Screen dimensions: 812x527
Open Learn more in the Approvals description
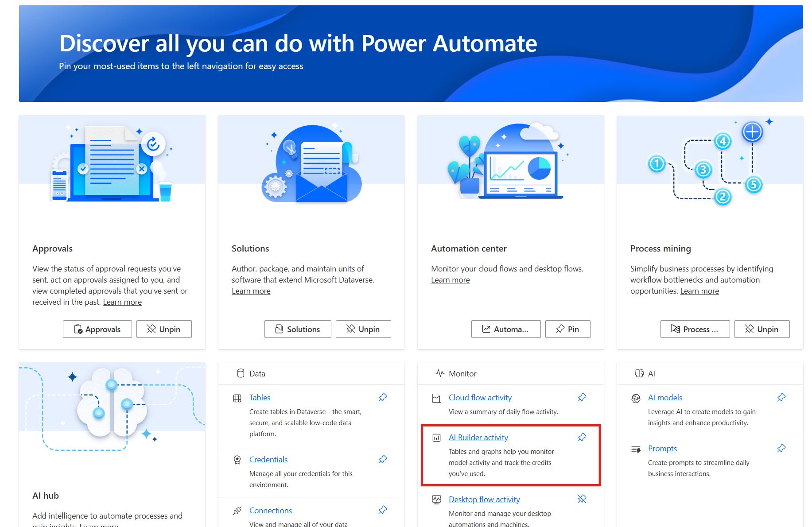122,302
